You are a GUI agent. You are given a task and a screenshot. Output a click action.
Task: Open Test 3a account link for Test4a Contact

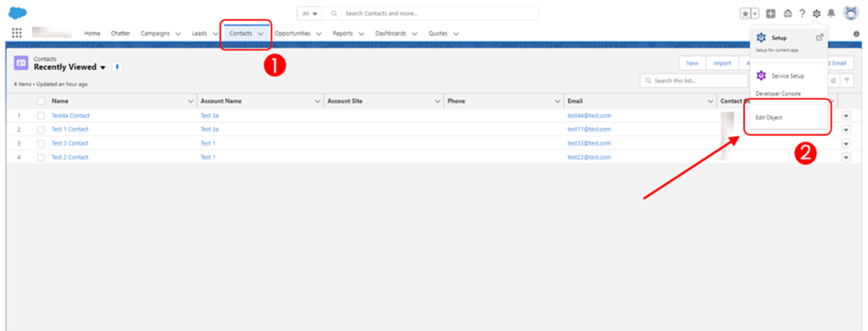click(209, 116)
